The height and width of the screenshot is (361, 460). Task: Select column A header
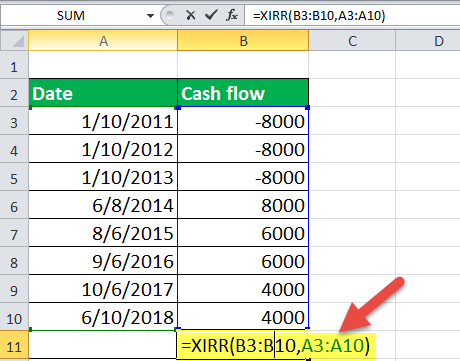tap(103, 41)
